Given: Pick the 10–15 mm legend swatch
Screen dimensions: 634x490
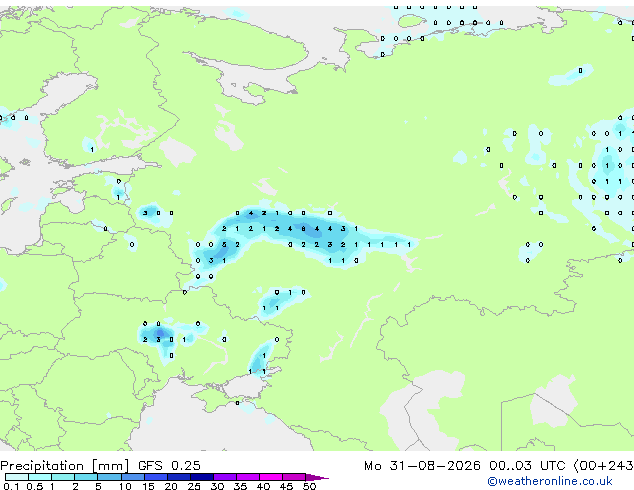Looking at the screenshot, I should click(x=132, y=477).
